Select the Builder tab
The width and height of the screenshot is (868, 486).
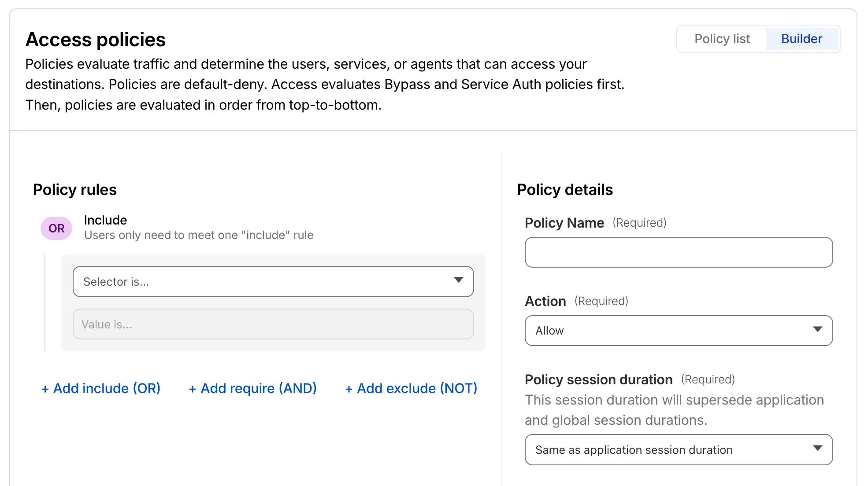(x=801, y=39)
